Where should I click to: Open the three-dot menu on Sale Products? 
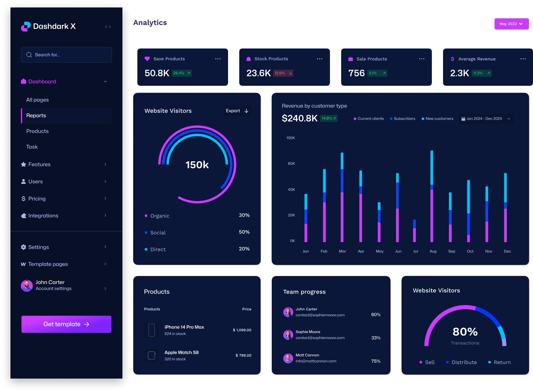pyautogui.click(x=421, y=59)
